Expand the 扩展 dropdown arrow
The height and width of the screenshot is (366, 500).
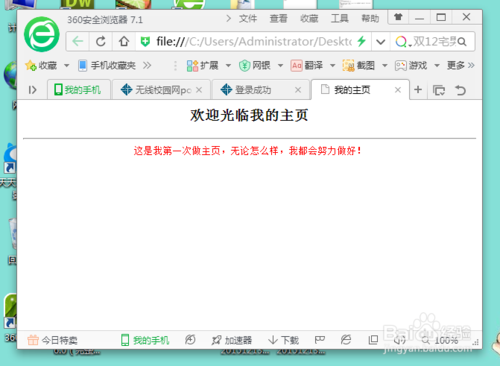228,65
